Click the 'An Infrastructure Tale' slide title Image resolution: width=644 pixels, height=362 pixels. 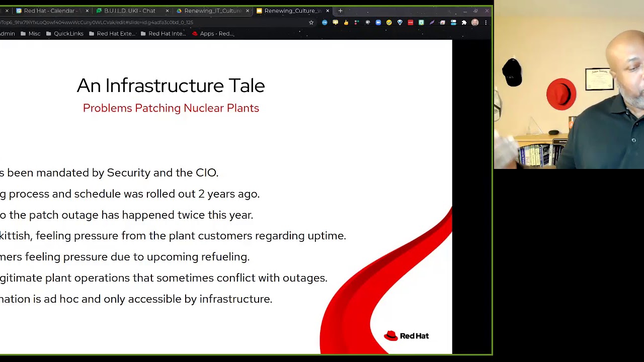[171, 85]
